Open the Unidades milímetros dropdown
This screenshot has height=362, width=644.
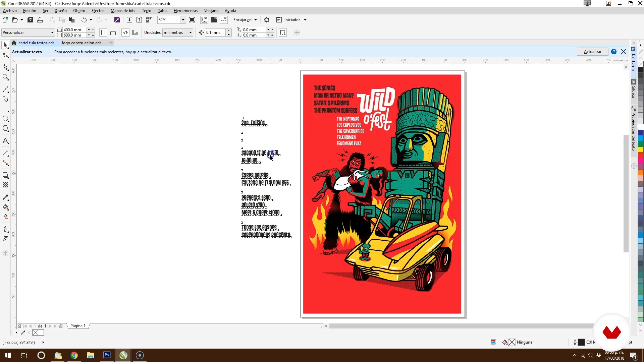178,33
